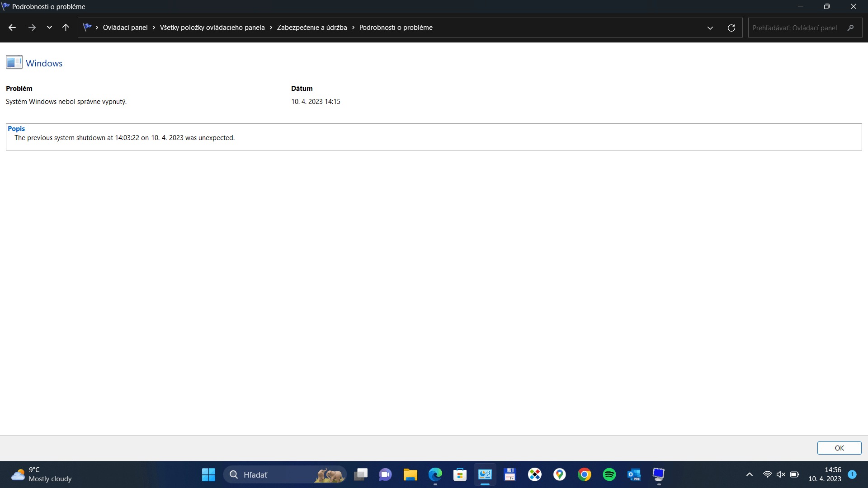
Task: Open Microsoft Store from the taskbar
Action: pos(460,474)
